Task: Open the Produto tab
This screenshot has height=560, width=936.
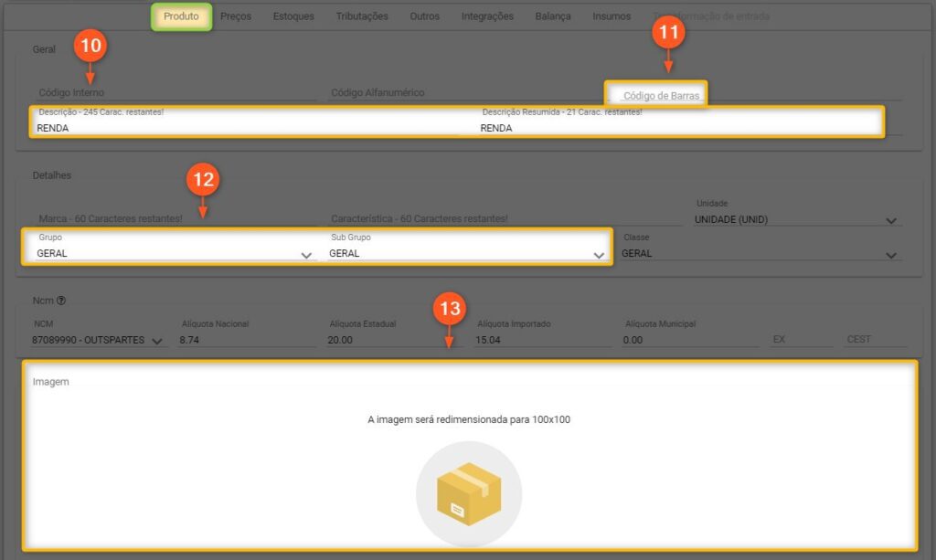Action: [181, 16]
